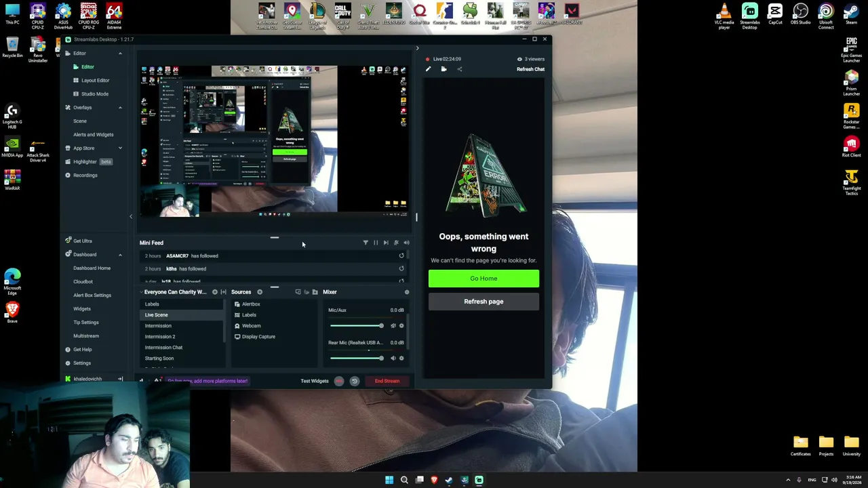Adjust the Mic/Aux volume slider
Image resolution: width=868 pixels, height=488 pixels.
pyautogui.click(x=357, y=326)
